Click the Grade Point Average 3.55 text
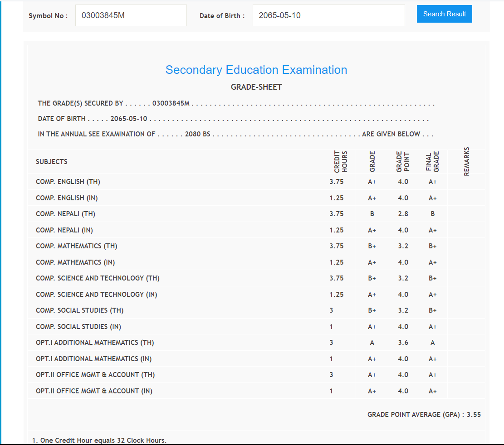Screen dimensions: 504x445 coord(424,415)
